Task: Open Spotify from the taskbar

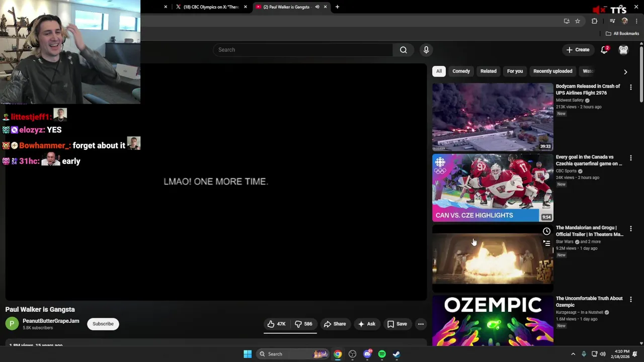Action: (382, 354)
